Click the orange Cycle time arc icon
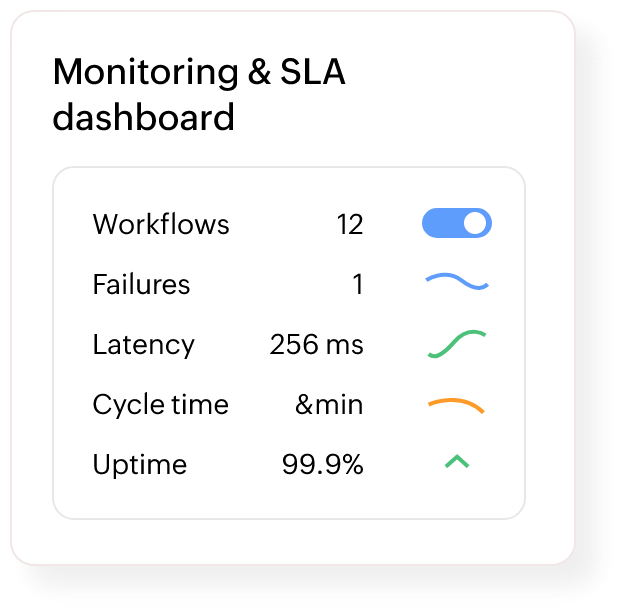Viewport: 626px width, 616px height. 456,405
